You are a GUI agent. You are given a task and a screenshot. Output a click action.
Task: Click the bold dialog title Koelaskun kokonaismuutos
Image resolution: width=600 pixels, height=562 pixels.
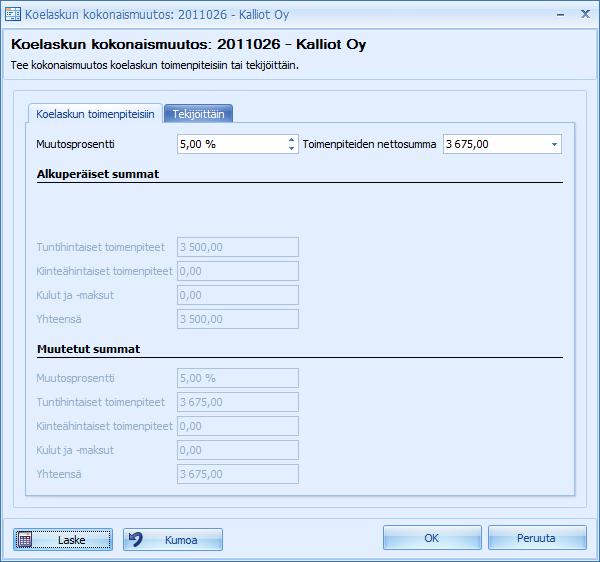(x=189, y=44)
